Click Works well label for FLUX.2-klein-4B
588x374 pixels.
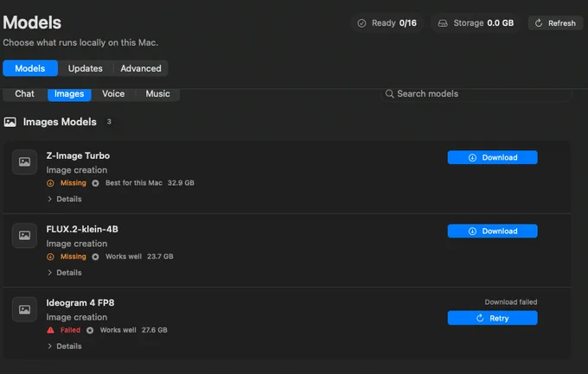pos(124,257)
